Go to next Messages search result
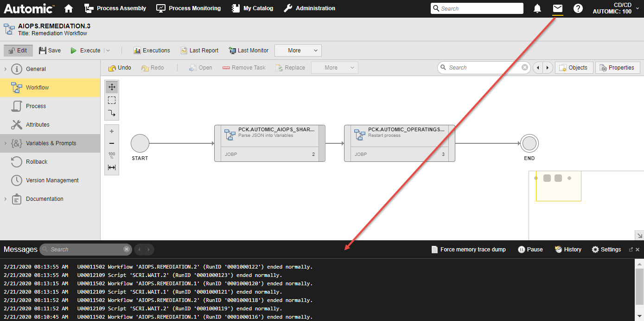The image size is (644, 321). 149,250
